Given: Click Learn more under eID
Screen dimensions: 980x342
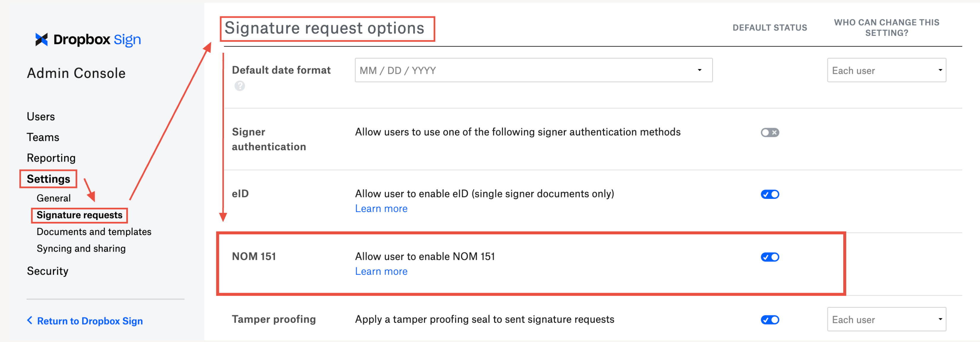Looking at the screenshot, I should [x=381, y=208].
